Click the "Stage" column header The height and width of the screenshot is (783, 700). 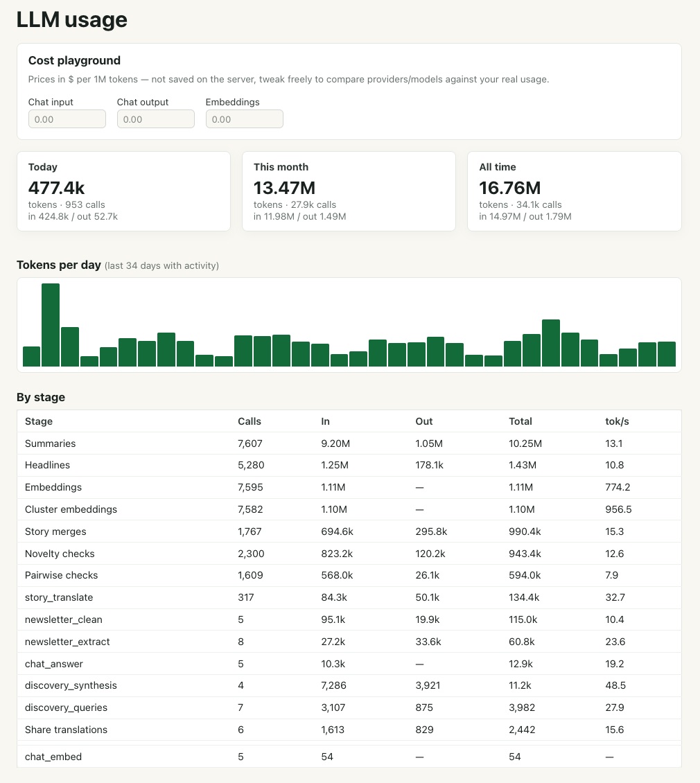39,421
